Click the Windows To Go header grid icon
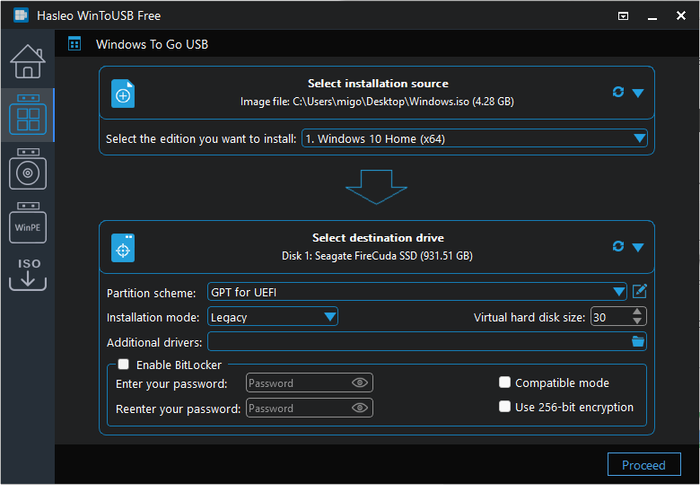Image resolution: width=700 pixels, height=485 pixels. [75, 44]
